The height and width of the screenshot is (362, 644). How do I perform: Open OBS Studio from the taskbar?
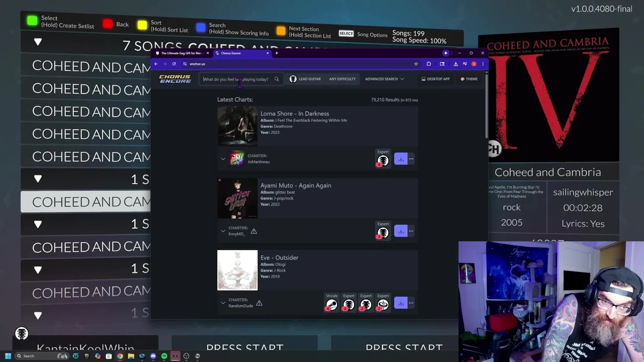click(186, 356)
